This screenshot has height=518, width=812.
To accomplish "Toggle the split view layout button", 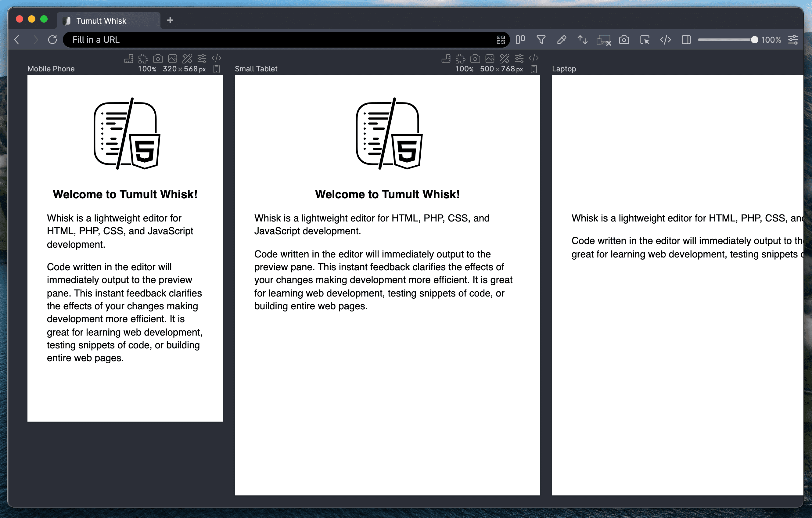I will (x=685, y=40).
